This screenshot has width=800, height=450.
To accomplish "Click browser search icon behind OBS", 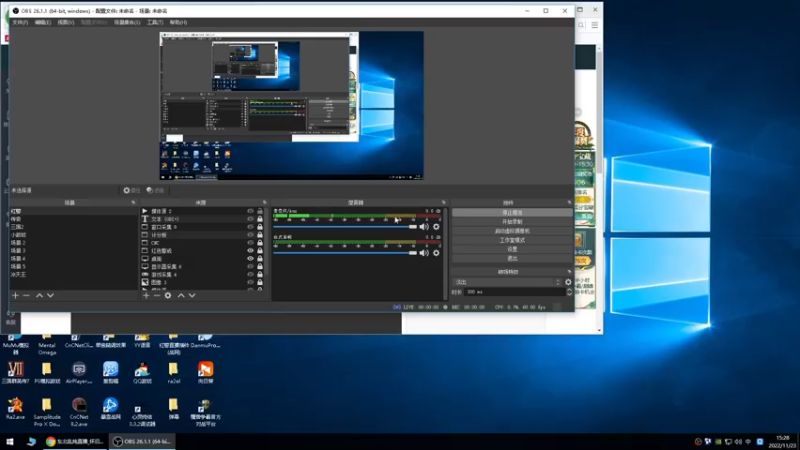I will click(581, 25).
